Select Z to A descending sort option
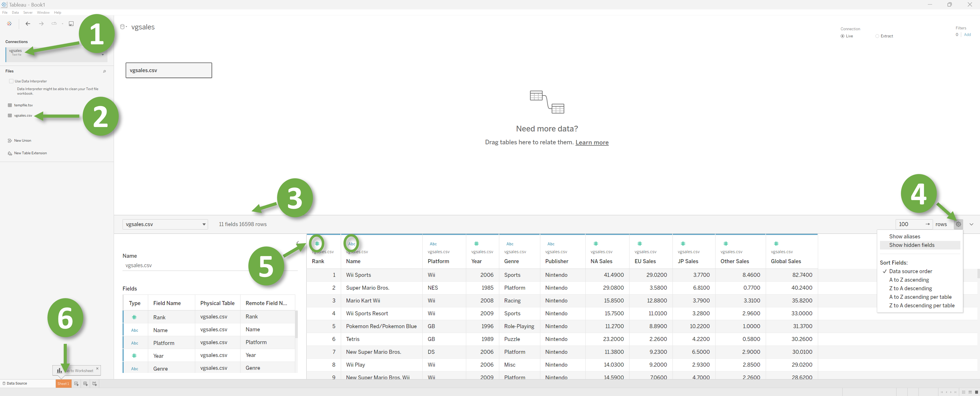The width and height of the screenshot is (980, 396). [x=910, y=289]
